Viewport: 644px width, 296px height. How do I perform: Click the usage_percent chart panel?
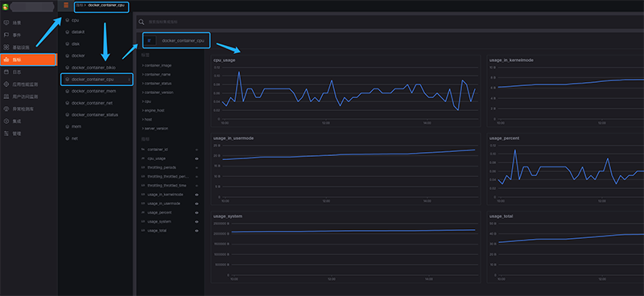coord(566,169)
